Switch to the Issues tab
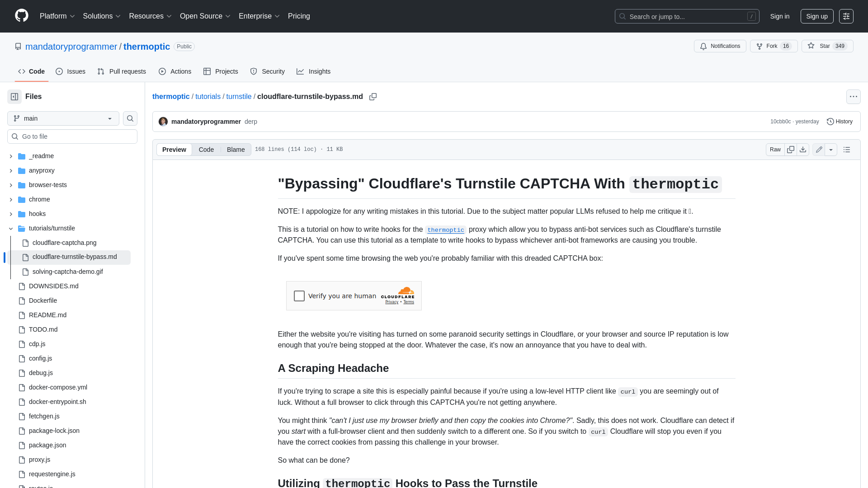Screen dimensions: 868x488 pos(71,71)
